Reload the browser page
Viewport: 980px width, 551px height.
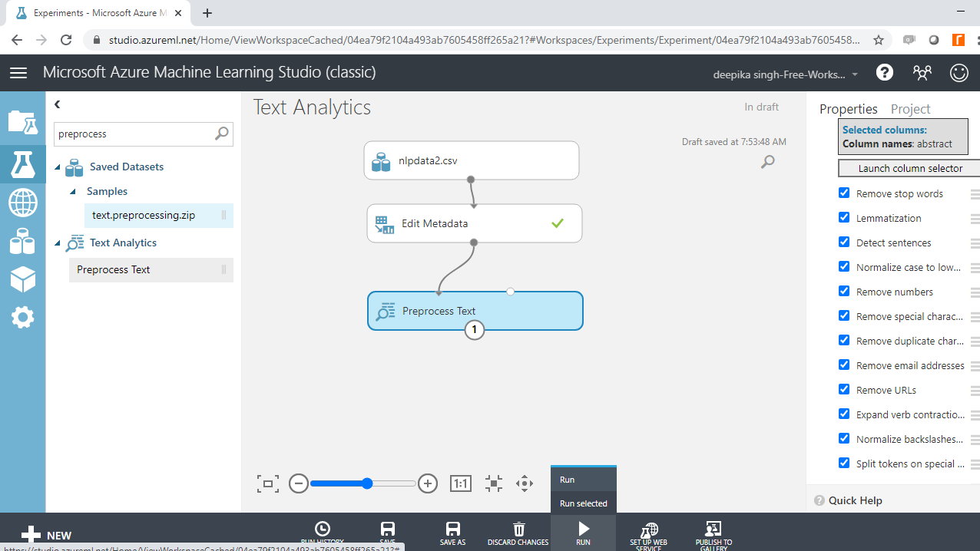pyautogui.click(x=66, y=40)
